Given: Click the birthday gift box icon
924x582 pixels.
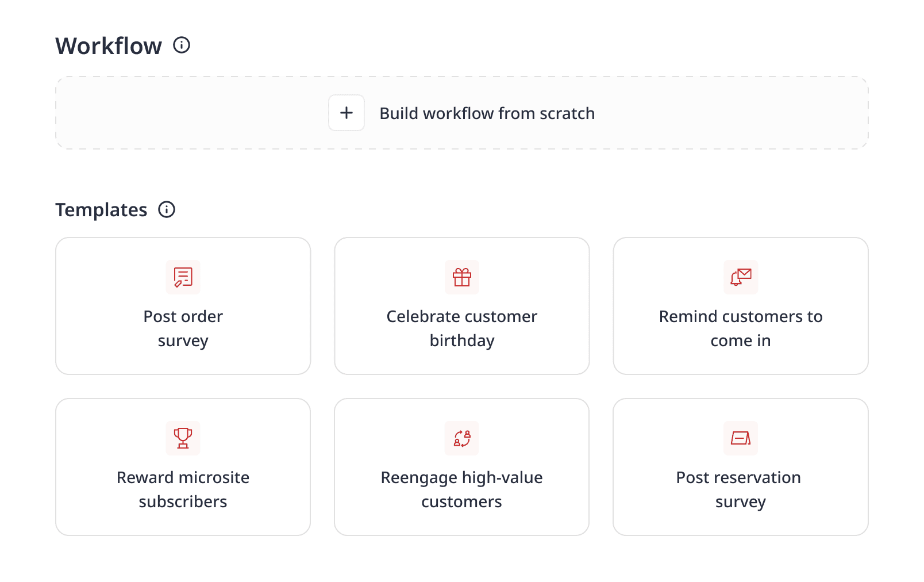Looking at the screenshot, I should [x=462, y=277].
